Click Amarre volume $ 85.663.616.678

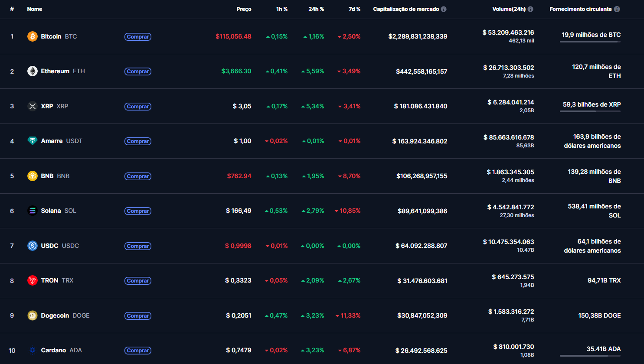click(x=509, y=137)
